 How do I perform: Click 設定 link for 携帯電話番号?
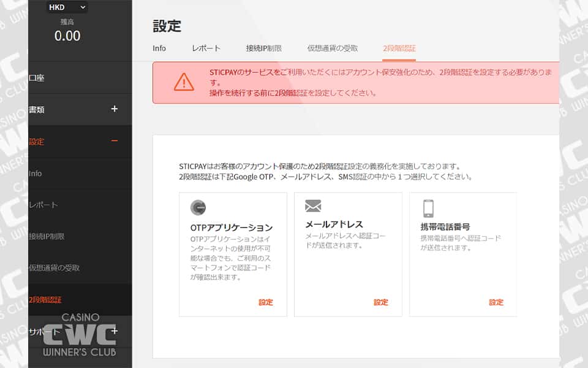(496, 302)
